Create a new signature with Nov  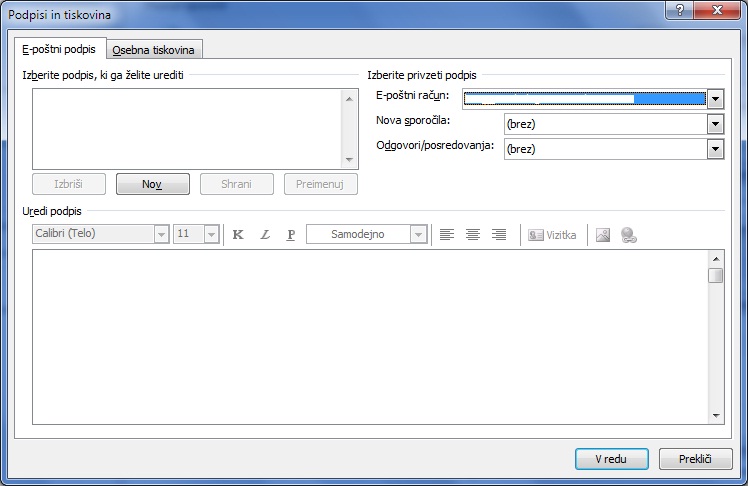[153, 184]
